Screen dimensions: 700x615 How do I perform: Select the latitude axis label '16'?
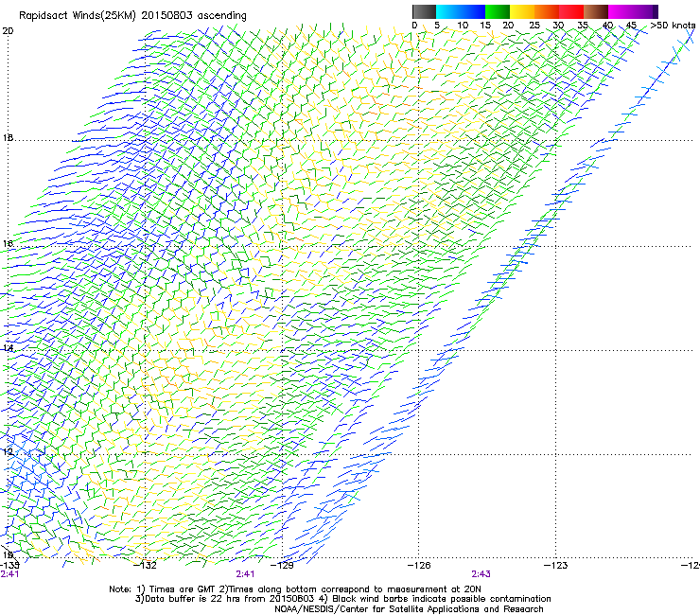8,243
